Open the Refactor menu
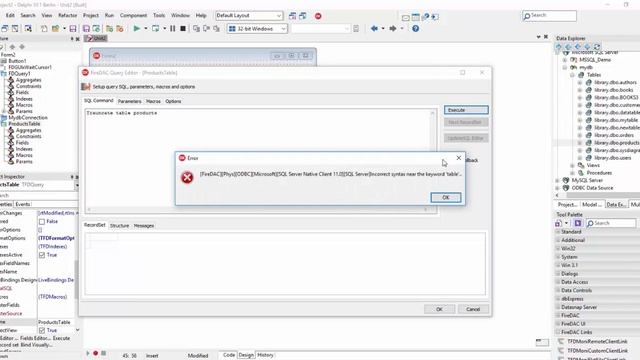The width and height of the screenshot is (640, 360). click(x=67, y=16)
